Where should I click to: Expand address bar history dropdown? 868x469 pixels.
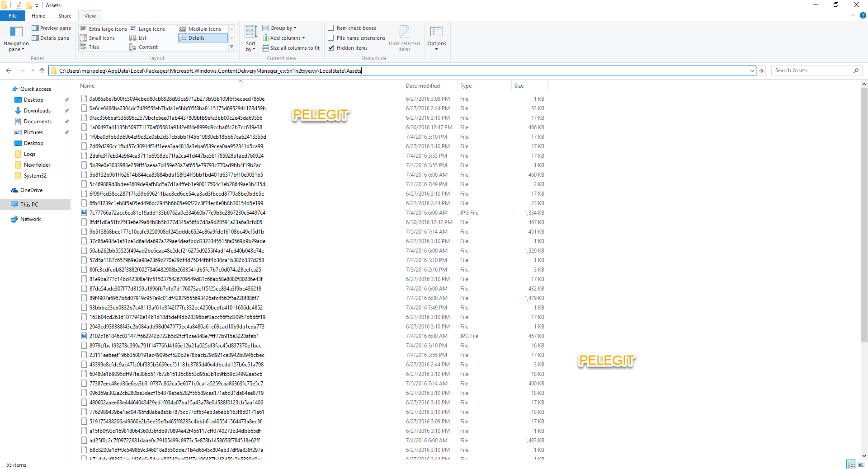(752, 71)
